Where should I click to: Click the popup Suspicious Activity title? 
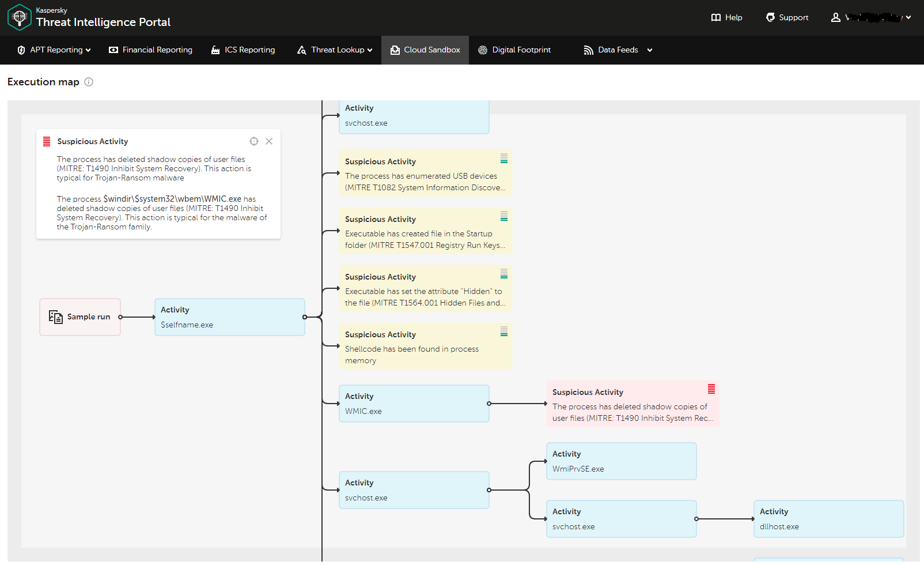tap(93, 141)
